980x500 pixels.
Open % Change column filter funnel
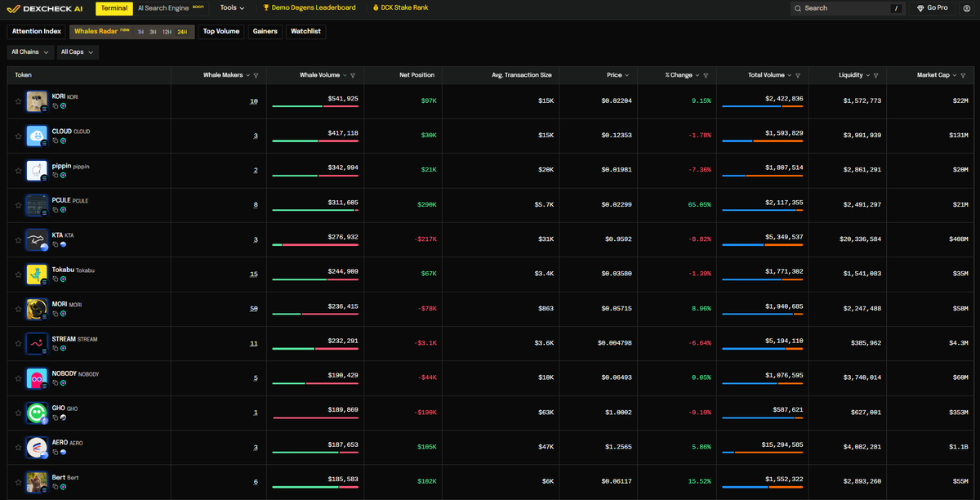[706, 75]
